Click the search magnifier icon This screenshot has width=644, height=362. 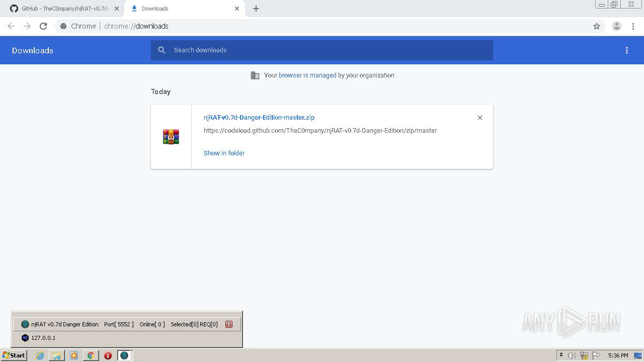[x=162, y=50]
